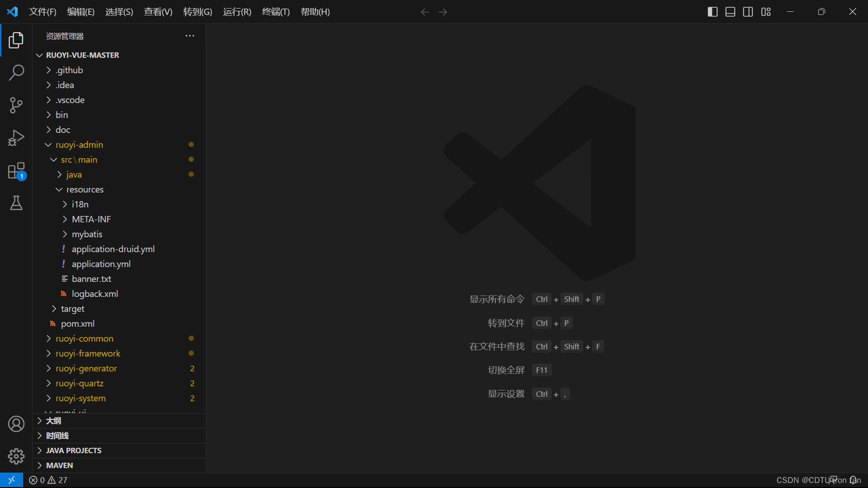
Task: Open the Source Control view
Action: (x=16, y=105)
